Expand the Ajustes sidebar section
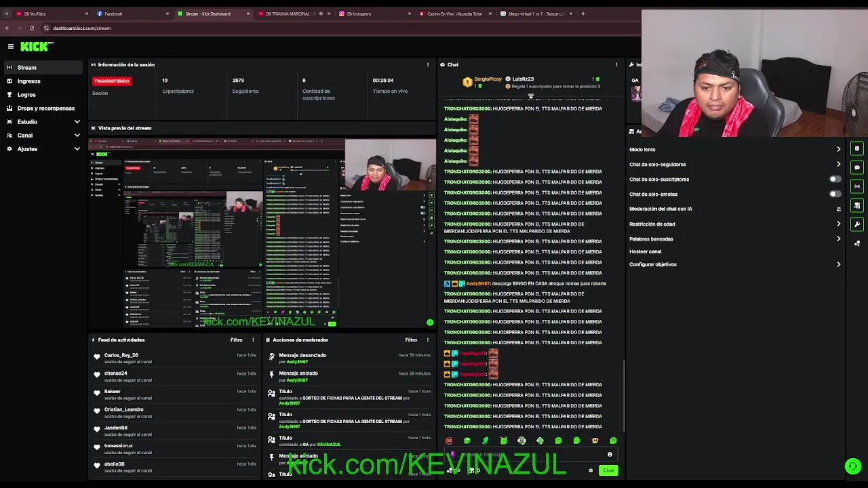This screenshot has height=488, width=868. pos(77,148)
